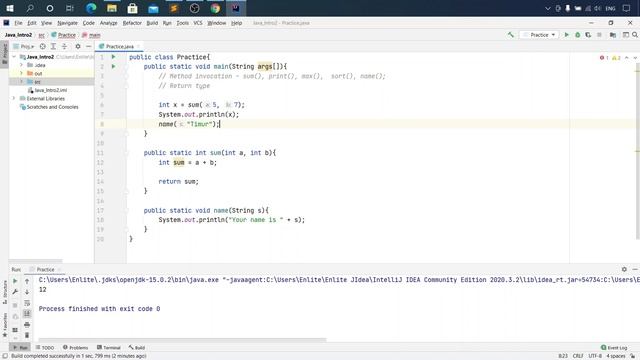Toggle tool window bars in status corner

(x=5, y=356)
